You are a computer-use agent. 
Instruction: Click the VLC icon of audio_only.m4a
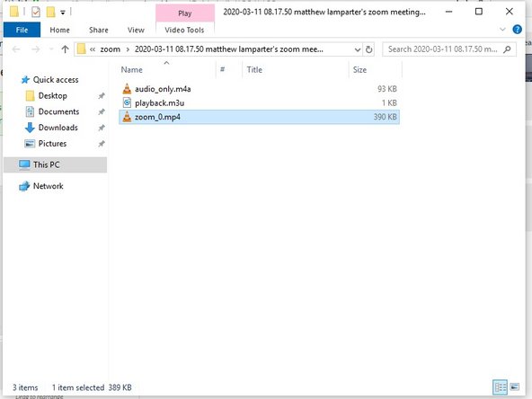click(127, 89)
